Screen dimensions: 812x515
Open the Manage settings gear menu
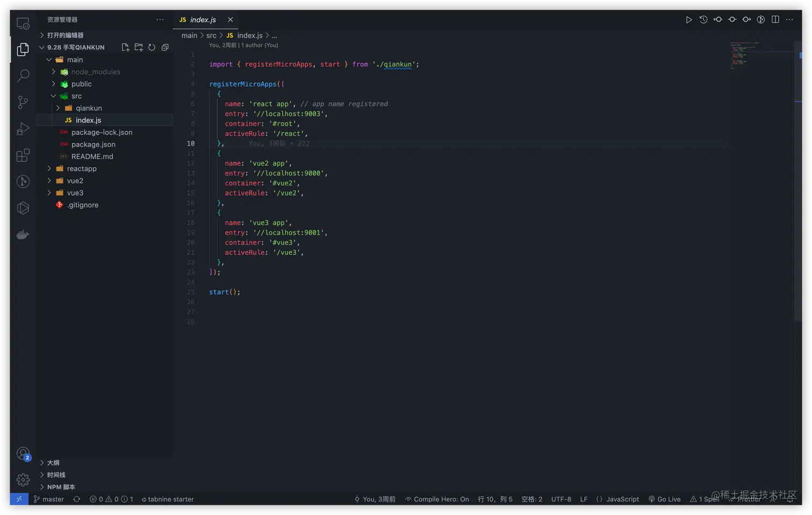23,480
